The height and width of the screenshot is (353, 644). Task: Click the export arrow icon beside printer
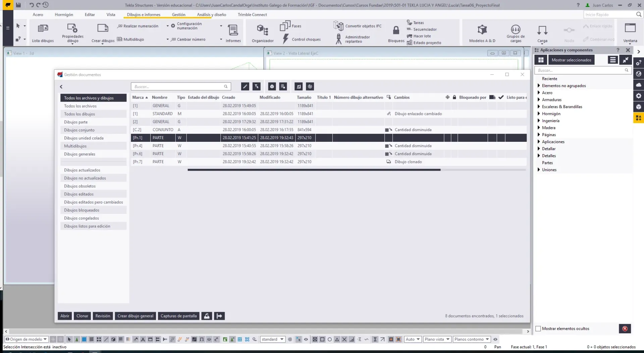pos(219,316)
